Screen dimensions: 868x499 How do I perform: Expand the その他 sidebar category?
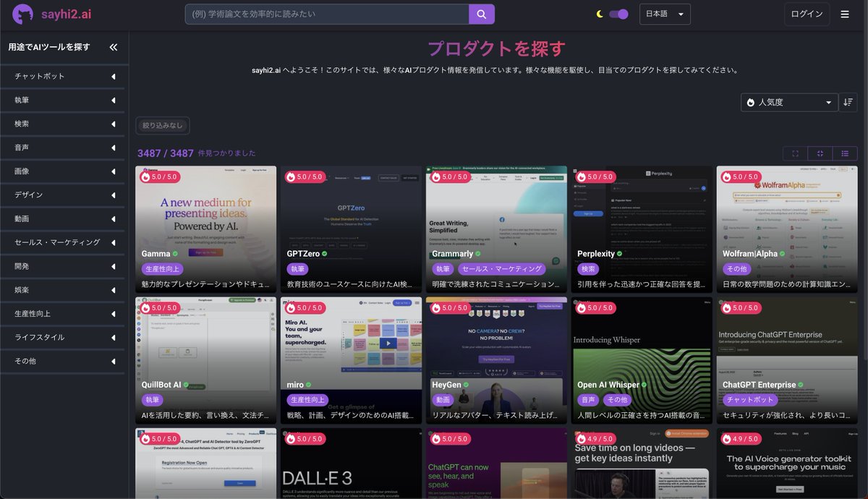64,361
